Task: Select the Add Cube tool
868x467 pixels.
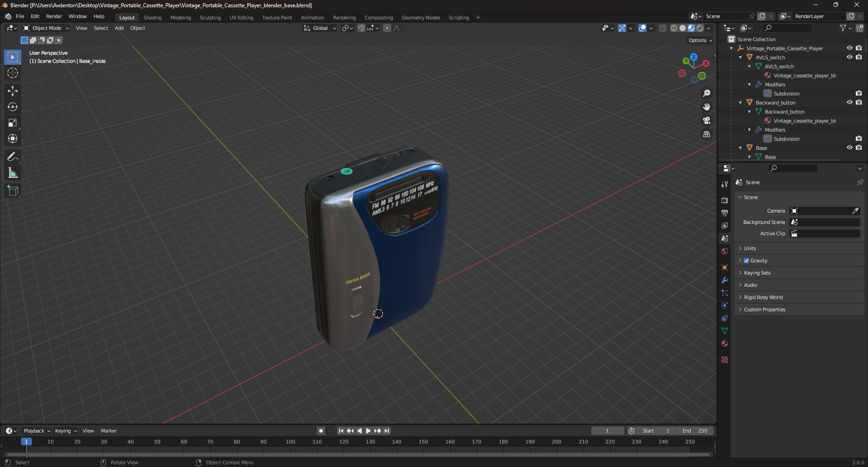Action: (13, 191)
